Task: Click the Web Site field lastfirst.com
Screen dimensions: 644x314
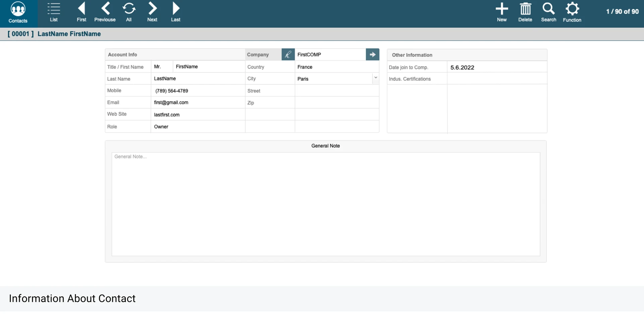Action: pyautogui.click(x=198, y=115)
